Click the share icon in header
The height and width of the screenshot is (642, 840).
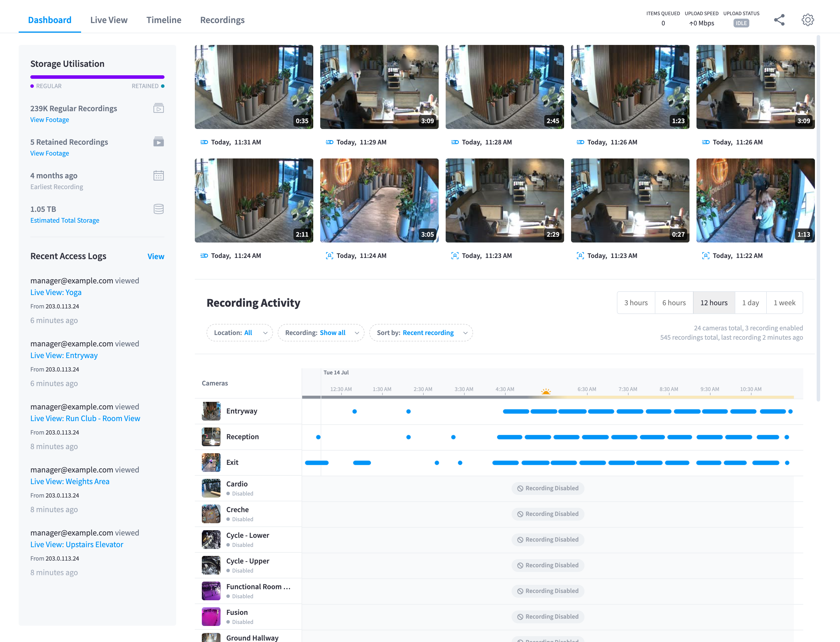779,20
